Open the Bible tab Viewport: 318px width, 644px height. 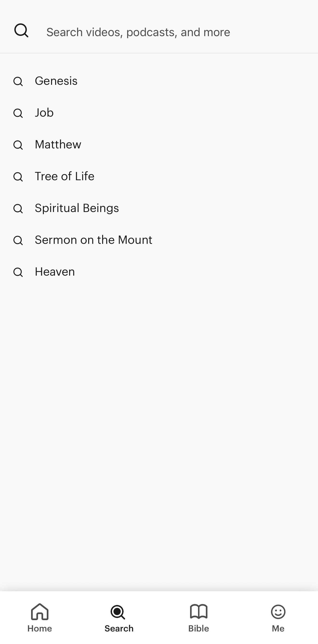coord(199,617)
